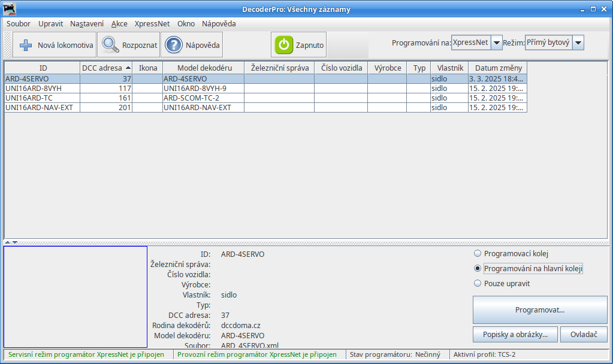Screen dimensions: 613x364
Task: Open the XpressNet programmer dropdown
Action: tap(496, 43)
